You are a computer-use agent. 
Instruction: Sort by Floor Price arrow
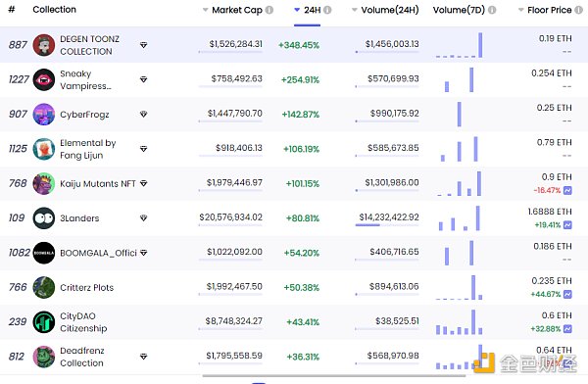(521, 10)
